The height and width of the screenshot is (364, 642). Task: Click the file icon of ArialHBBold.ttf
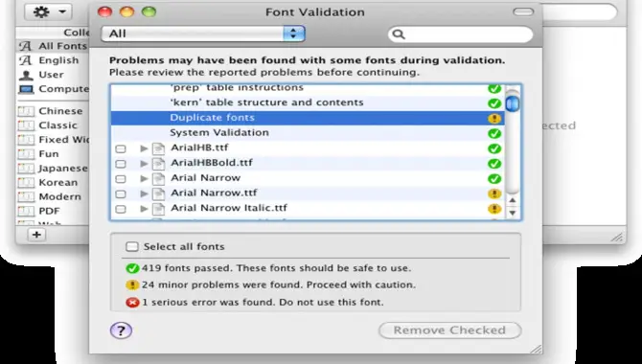tap(158, 164)
